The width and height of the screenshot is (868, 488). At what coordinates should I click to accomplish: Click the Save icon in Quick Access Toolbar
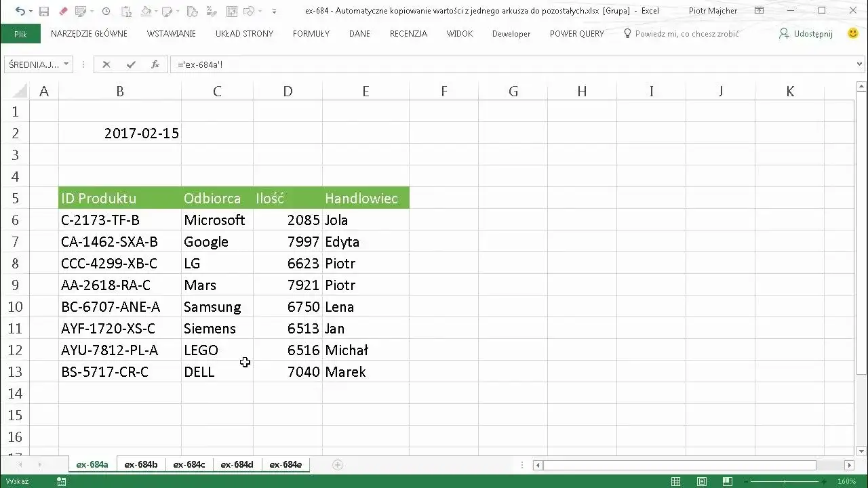(43, 11)
